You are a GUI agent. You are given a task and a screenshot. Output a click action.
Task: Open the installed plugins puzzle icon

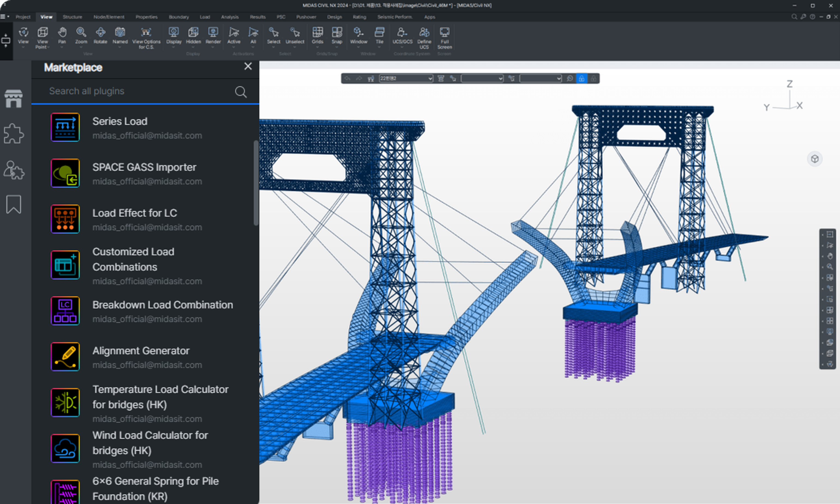click(14, 133)
